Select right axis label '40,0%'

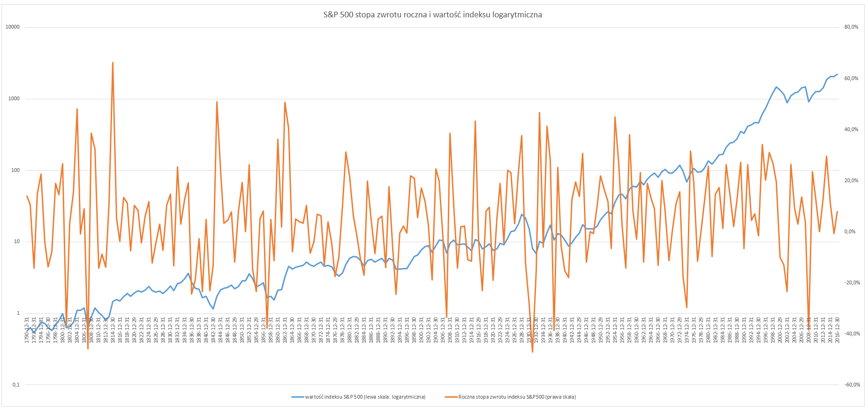851,129
